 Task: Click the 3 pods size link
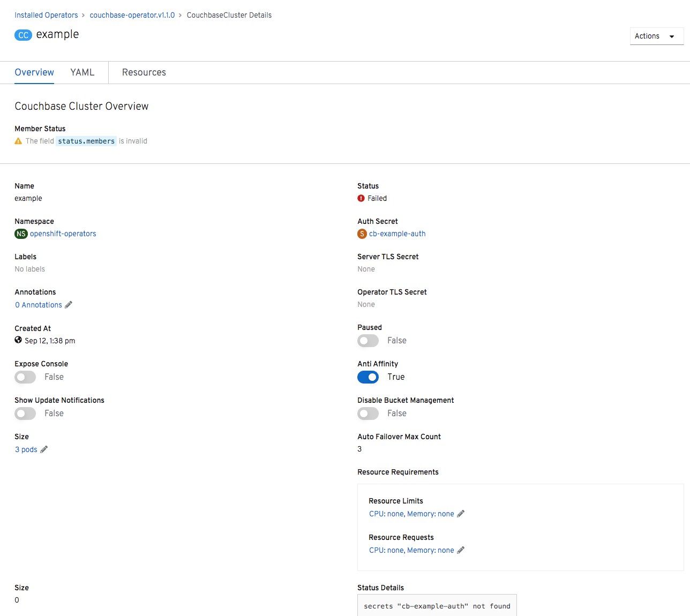point(26,449)
